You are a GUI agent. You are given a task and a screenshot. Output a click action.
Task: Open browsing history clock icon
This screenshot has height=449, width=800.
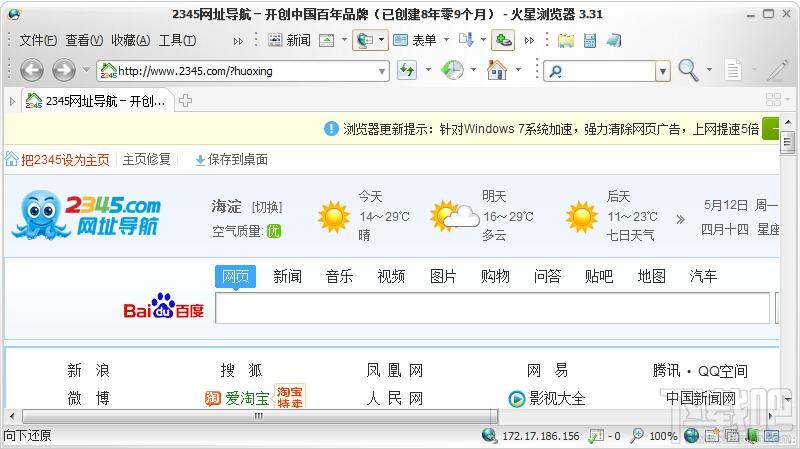[452, 70]
